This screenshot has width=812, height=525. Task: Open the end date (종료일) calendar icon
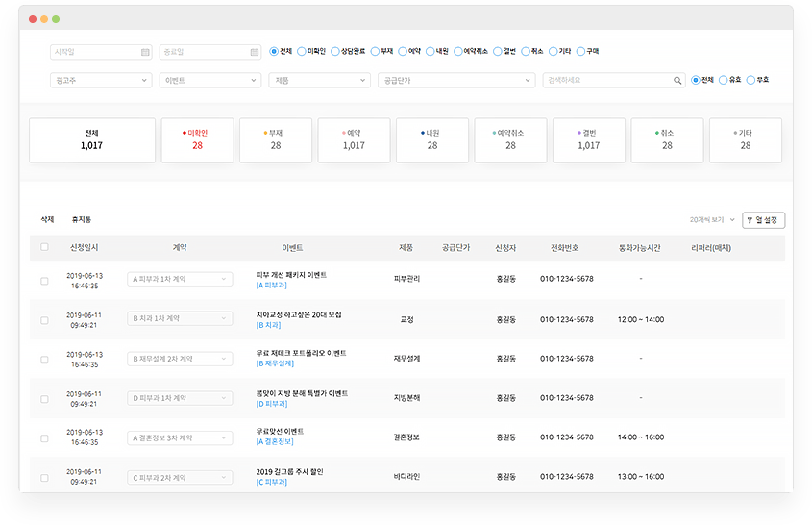point(255,52)
